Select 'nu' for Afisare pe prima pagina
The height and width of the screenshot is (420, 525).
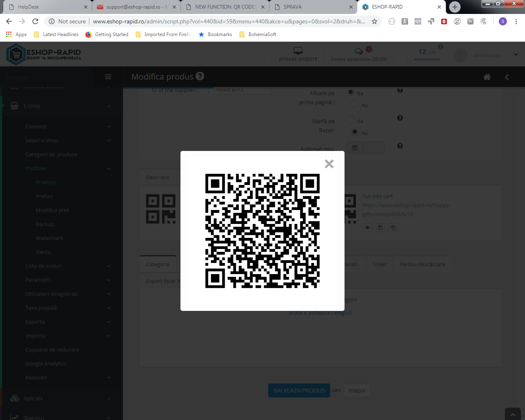[x=355, y=104]
